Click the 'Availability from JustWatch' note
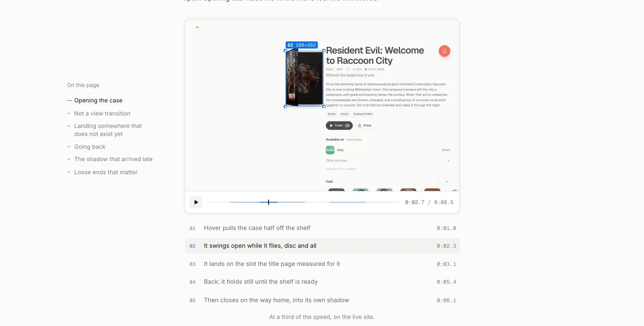The height and width of the screenshot is (326, 644). [x=341, y=169]
